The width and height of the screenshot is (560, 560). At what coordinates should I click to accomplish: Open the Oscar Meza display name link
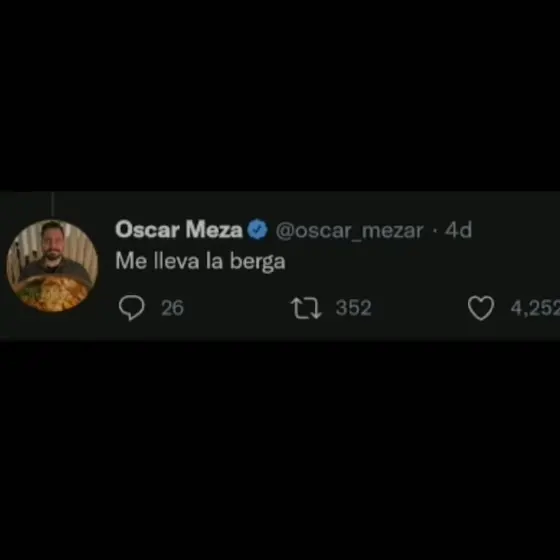pyautogui.click(x=179, y=229)
